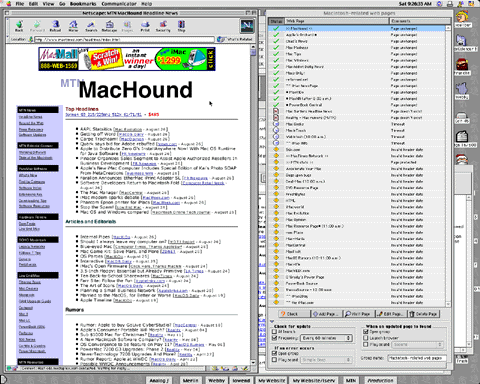Select the PowerBook Central row
Viewport: 480px width, 384px height.
coord(357,105)
